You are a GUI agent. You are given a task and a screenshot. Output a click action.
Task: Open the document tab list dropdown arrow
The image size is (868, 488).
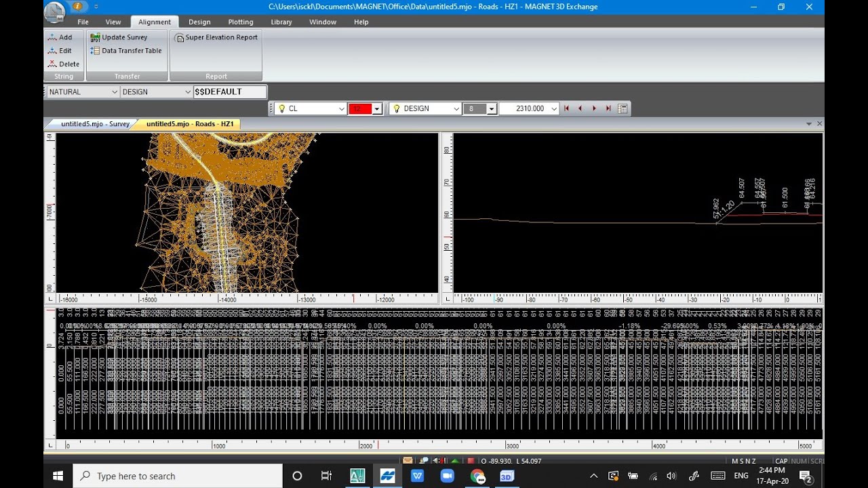[x=809, y=124]
